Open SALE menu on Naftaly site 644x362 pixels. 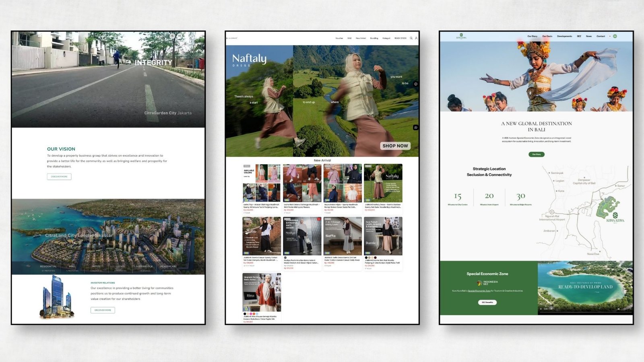point(349,38)
